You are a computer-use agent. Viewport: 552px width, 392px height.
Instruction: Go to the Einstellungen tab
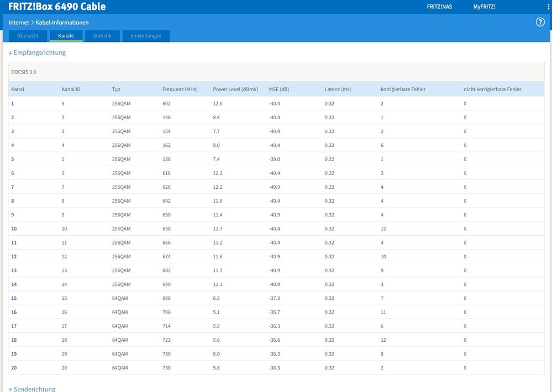coord(146,36)
